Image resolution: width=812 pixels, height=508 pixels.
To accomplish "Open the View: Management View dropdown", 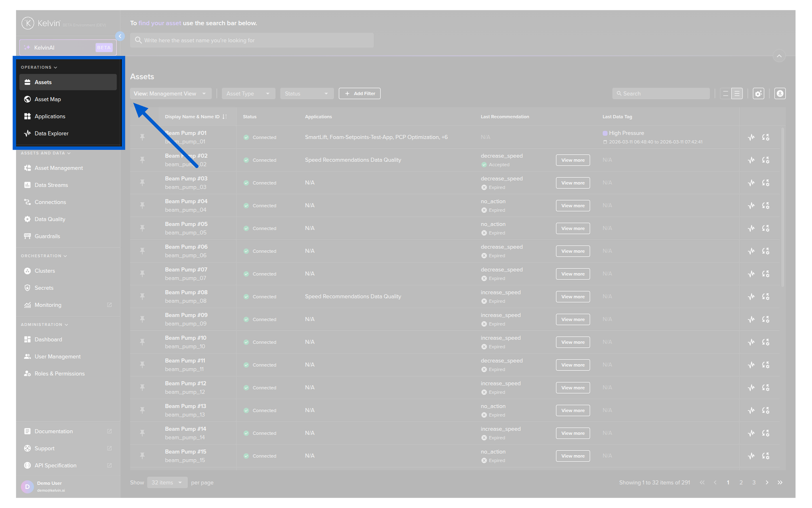I will [x=170, y=94].
